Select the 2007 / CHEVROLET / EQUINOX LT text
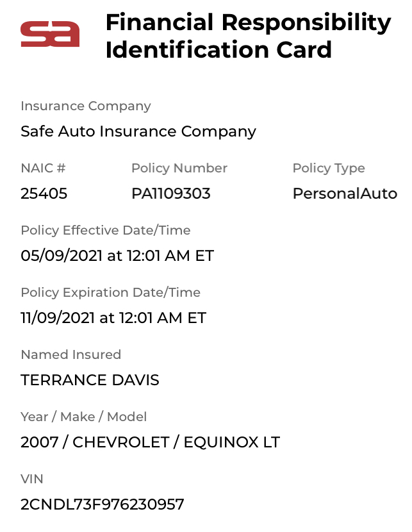Screen dimensions: 412x532 (x=151, y=442)
